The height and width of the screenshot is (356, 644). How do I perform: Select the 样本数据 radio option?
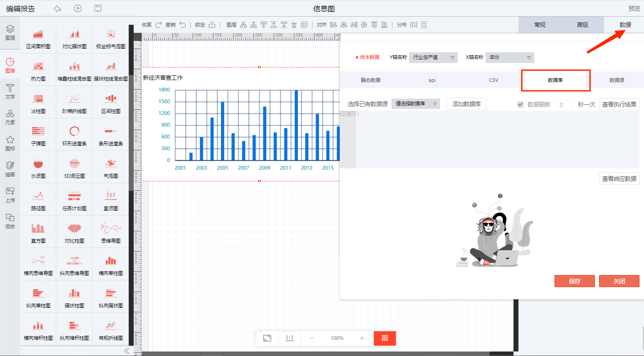coord(368,57)
